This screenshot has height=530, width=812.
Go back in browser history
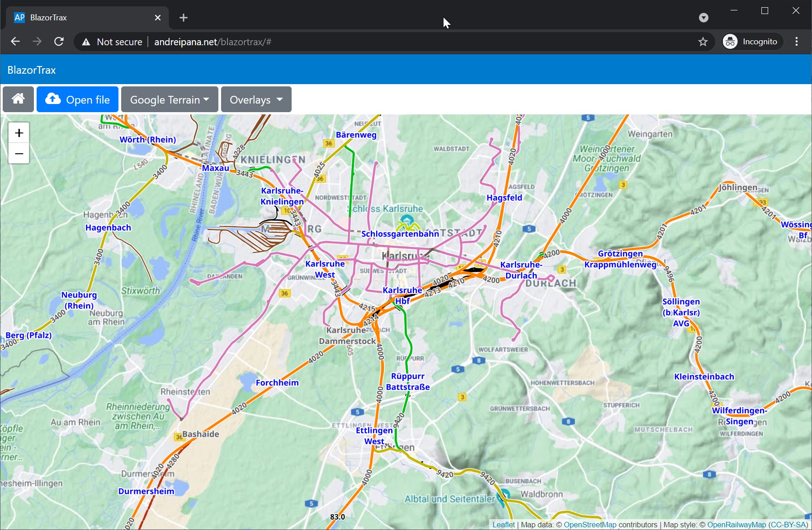point(15,42)
